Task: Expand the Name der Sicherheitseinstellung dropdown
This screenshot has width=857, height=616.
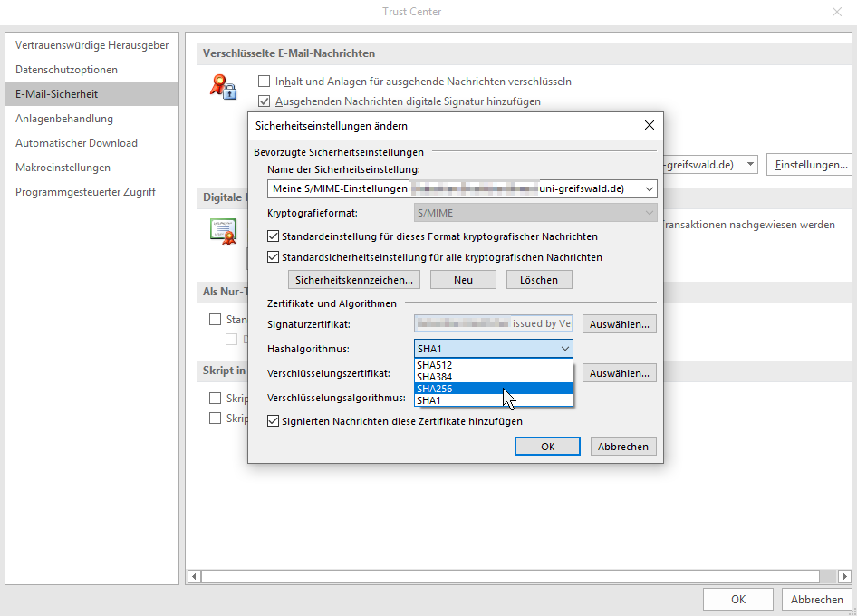Action: pyautogui.click(x=649, y=188)
